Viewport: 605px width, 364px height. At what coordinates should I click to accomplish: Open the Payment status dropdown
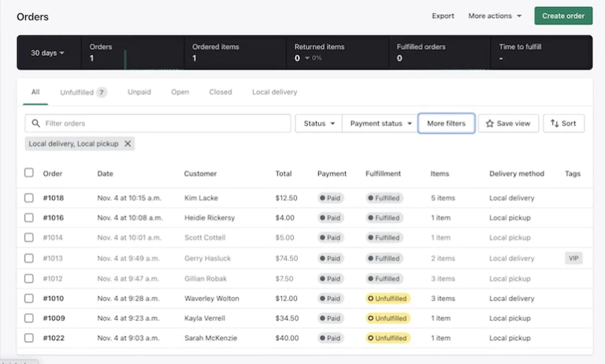coord(381,124)
